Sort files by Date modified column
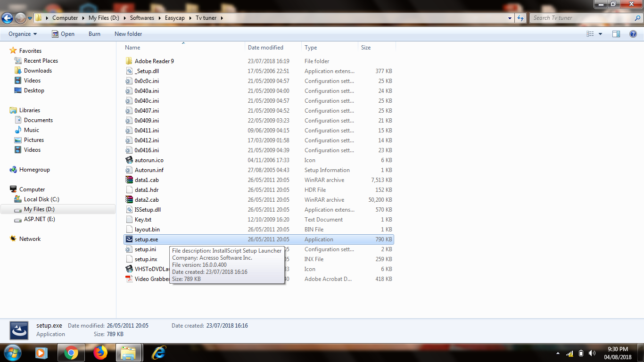 pyautogui.click(x=265, y=48)
